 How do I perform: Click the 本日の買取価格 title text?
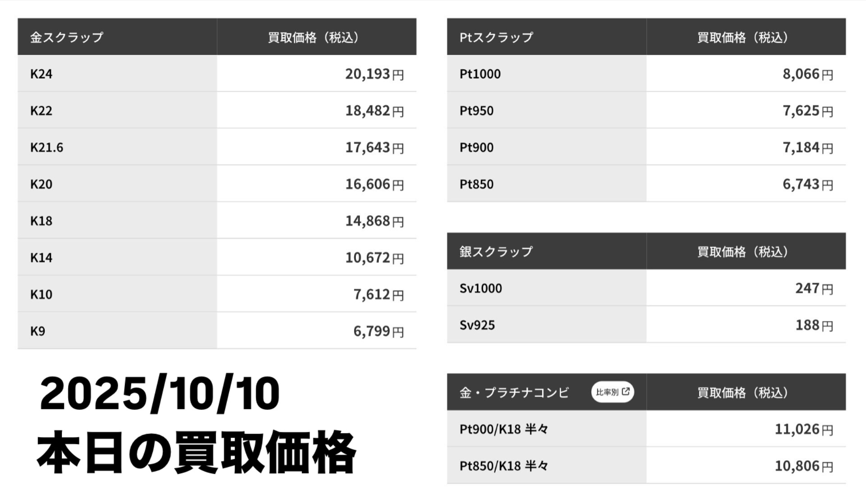click(x=196, y=453)
